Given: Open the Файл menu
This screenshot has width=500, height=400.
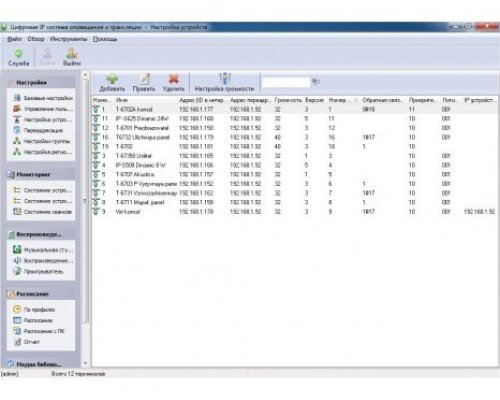Looking at the screenshot, I should click(14, 39).
